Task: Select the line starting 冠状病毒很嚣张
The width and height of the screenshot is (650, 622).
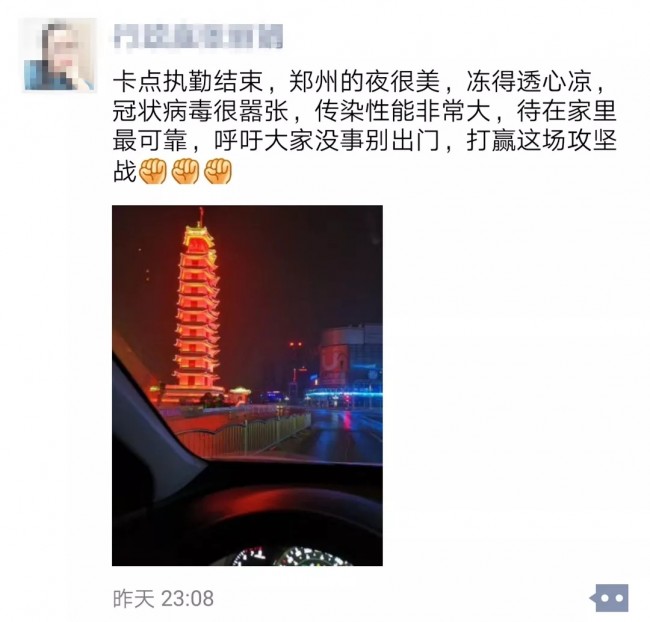Action: pos(364,111)
